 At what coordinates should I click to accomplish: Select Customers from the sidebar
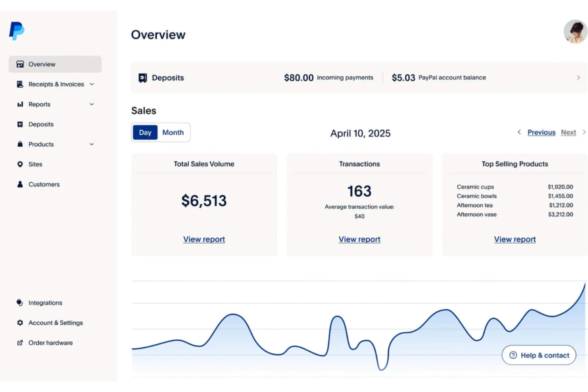coord(44,184)
